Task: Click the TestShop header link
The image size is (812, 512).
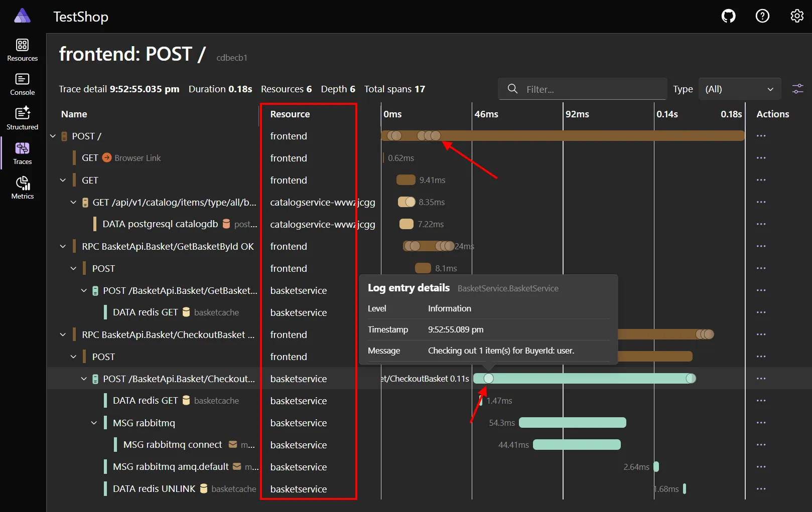Action: click(x=80, y=17)
